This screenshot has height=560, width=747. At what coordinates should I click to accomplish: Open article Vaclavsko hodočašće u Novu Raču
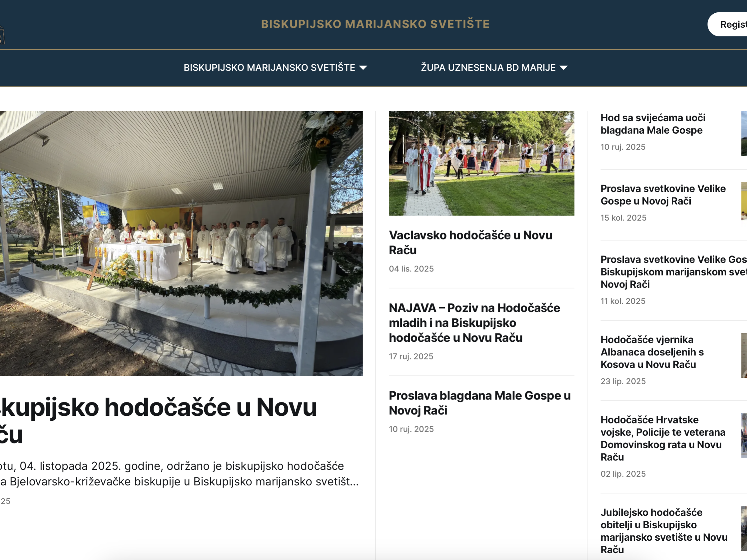pyautogui.click(x=470, y=242)
